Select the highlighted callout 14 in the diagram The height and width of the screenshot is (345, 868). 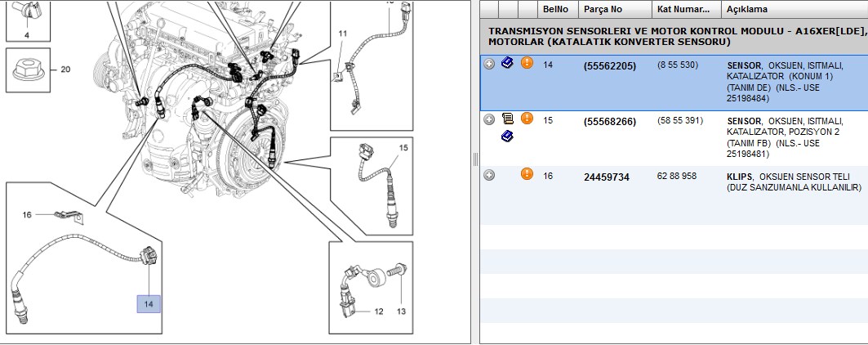pyautogui.click(x=149, y=304)
